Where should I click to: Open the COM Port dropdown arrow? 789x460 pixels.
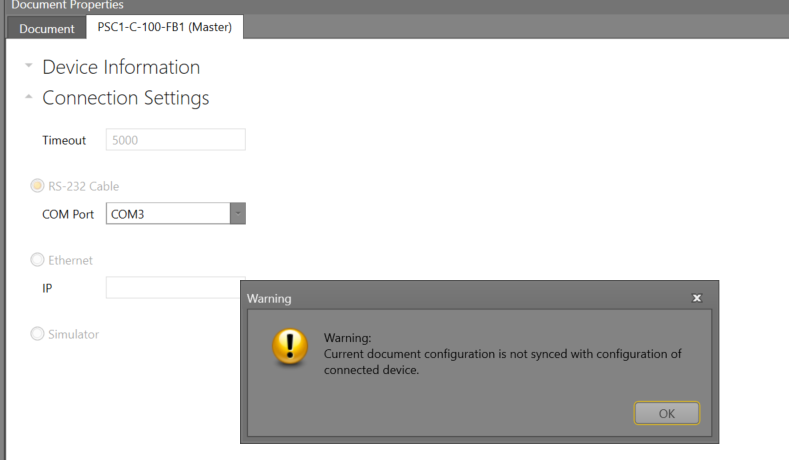(x=238, y=213)
